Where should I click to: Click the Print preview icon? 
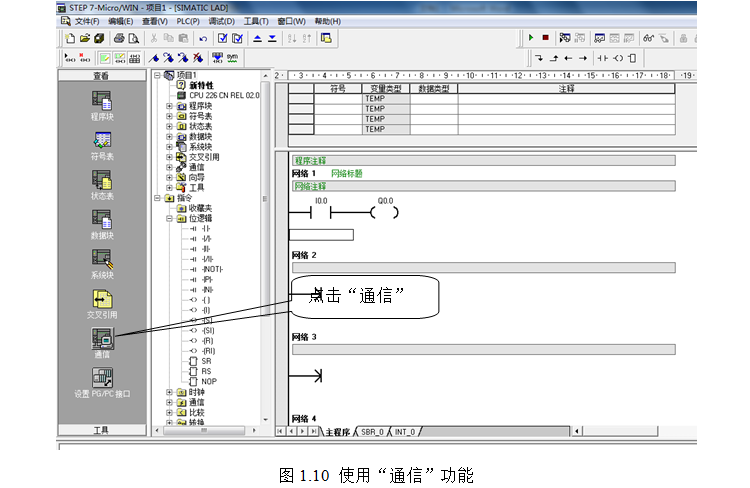(x=133, y=38)
